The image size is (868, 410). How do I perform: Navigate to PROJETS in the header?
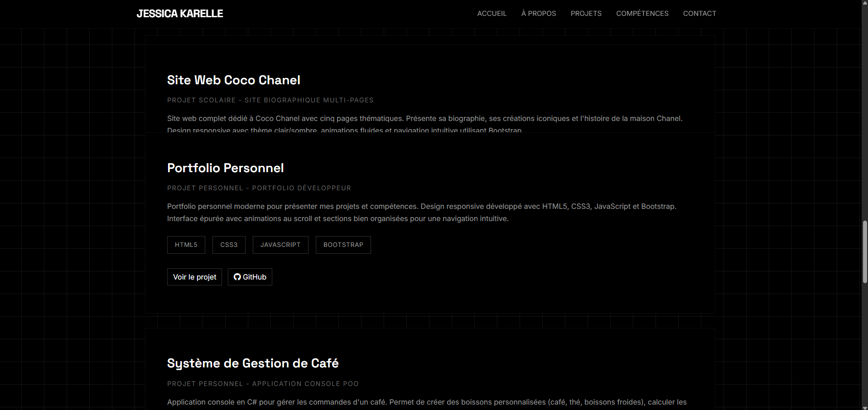pos(586,14)
